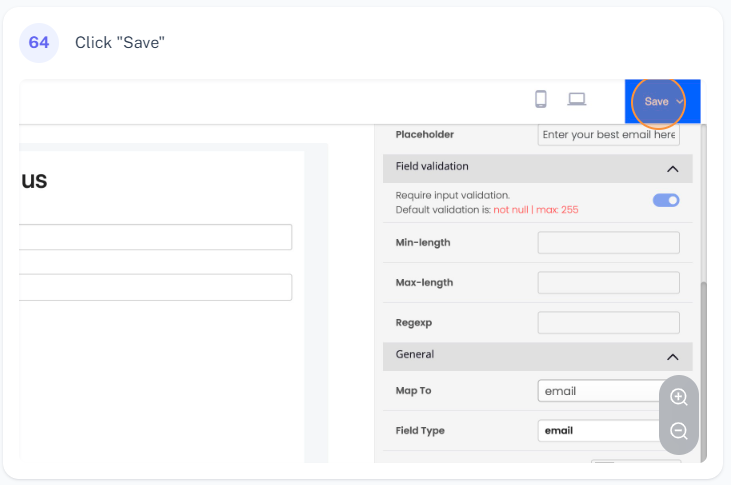This screenshot has height=485, width=731.
Task: Open the Save button dropdown arrow
Action: (680, 102)
